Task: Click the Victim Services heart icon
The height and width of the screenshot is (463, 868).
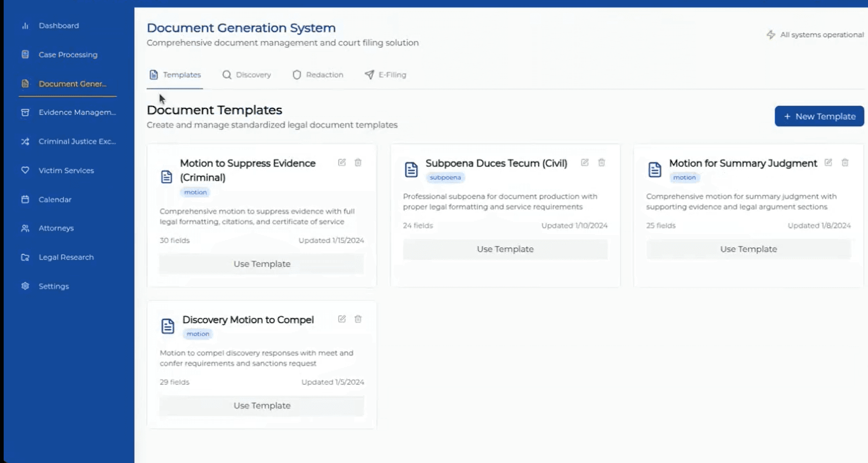Action: point(25,170)
